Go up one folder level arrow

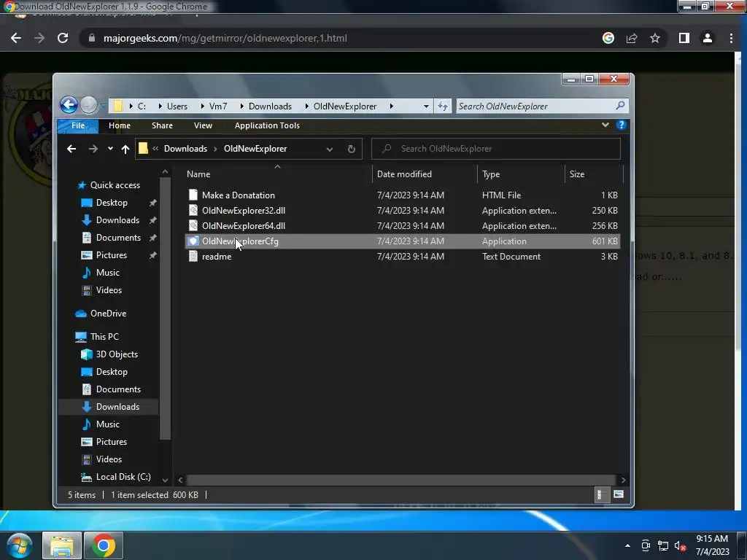point(125,149)
